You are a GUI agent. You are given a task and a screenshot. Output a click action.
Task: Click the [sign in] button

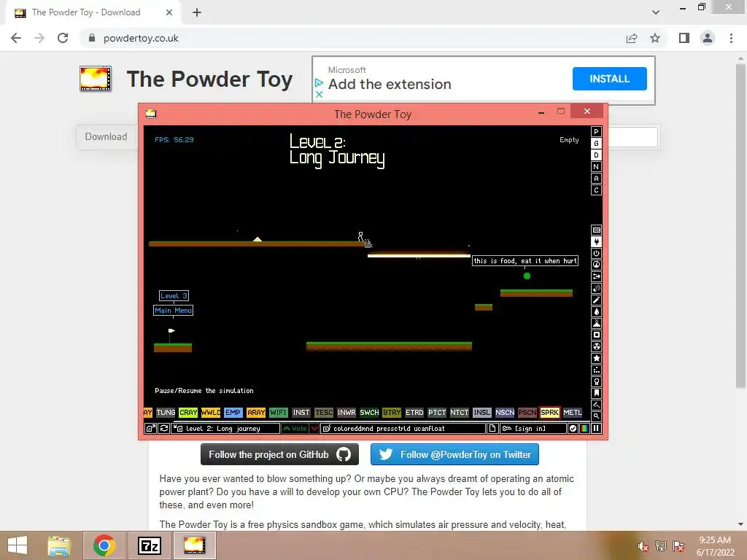coord(533,429)
